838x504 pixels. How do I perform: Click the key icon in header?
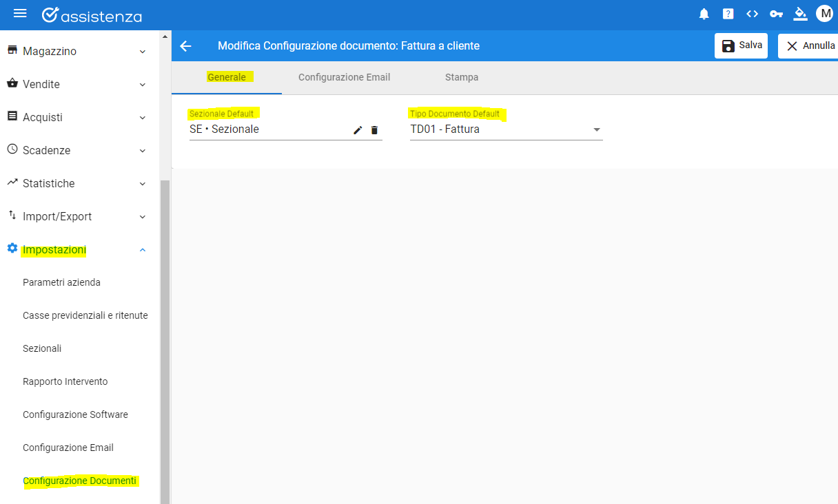coord(776,14)
